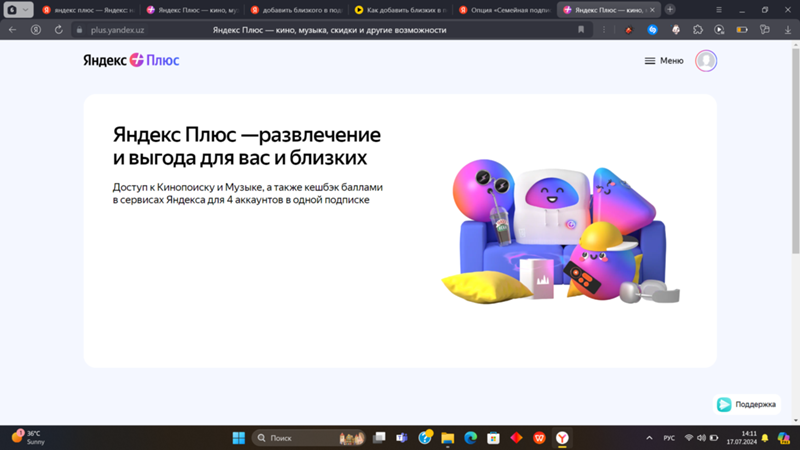Open the weather widget showing 36°C
Image resolution: width=800 pixels, height=450 pixels.
pyautogui.click(x=28, y=437)
